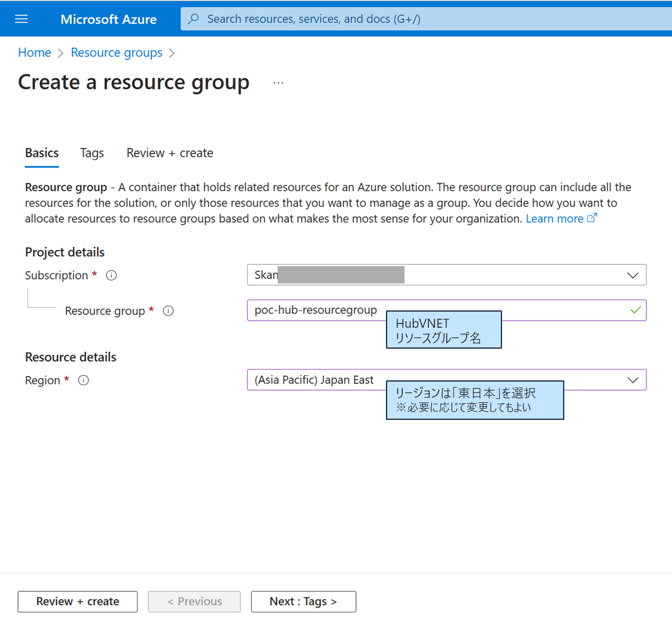Click the external link icon after Learn more

coord(592,218)
